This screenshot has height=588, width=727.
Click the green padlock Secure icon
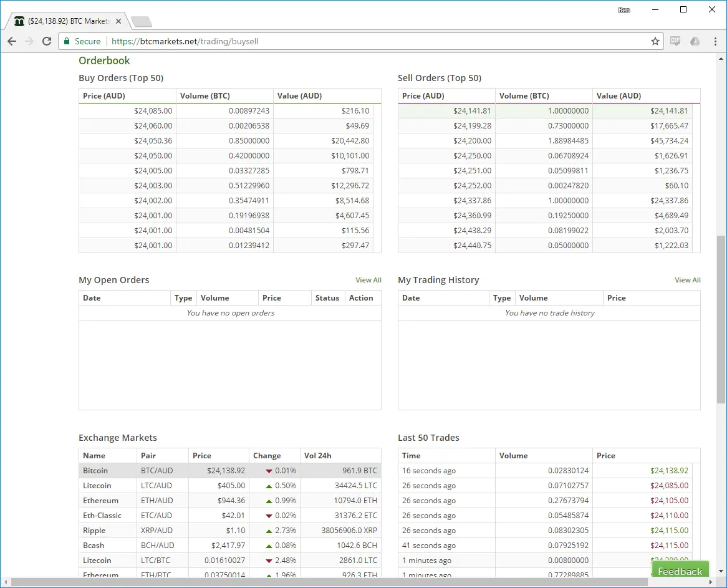[x=67, y=41]
